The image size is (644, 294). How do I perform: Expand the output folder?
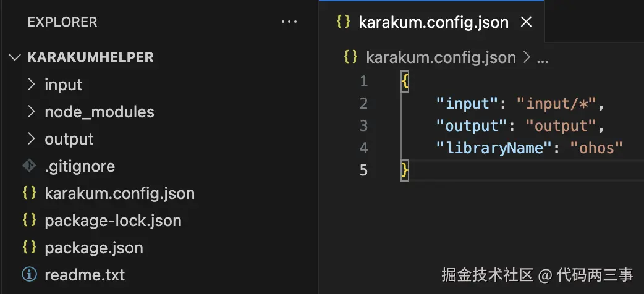[32, 139]
